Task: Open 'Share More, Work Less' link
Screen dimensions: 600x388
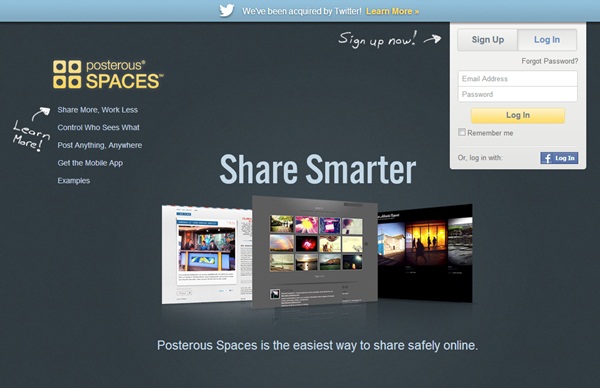Action: 98,110
